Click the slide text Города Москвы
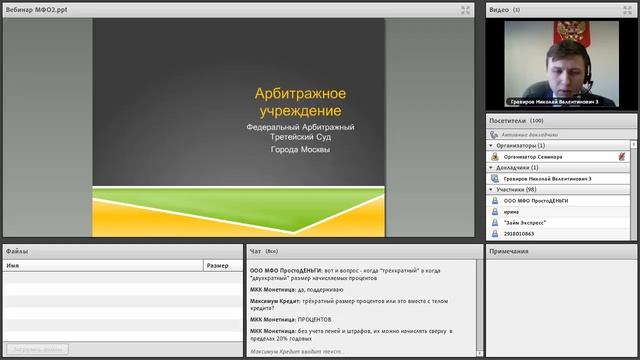The image size is (640, 360). point(300,149)
